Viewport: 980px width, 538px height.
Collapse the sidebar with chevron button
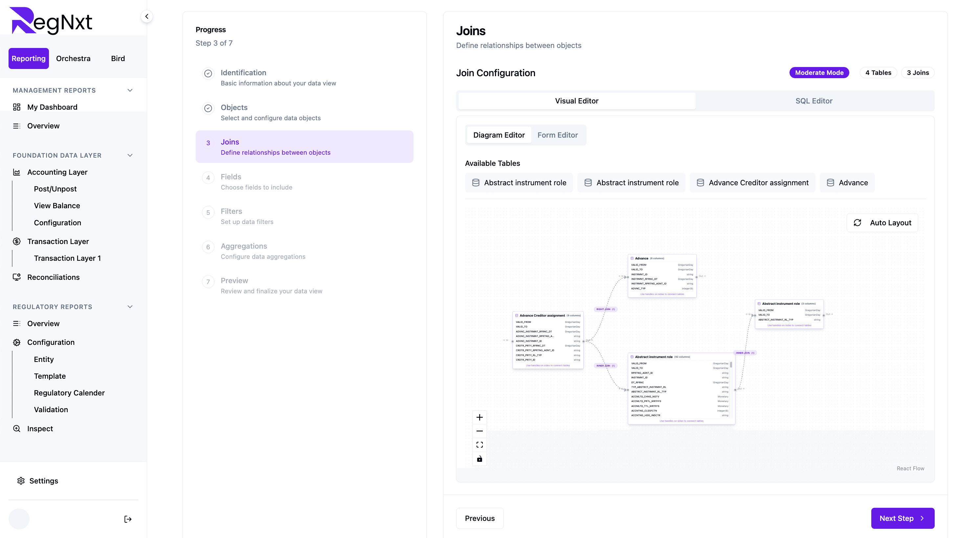coord(146,16)
